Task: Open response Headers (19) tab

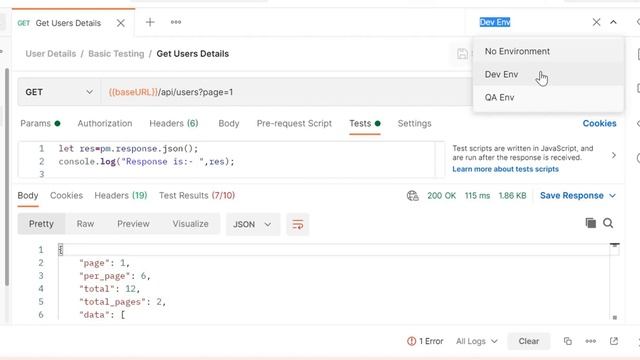Action: tap(121, 196)
